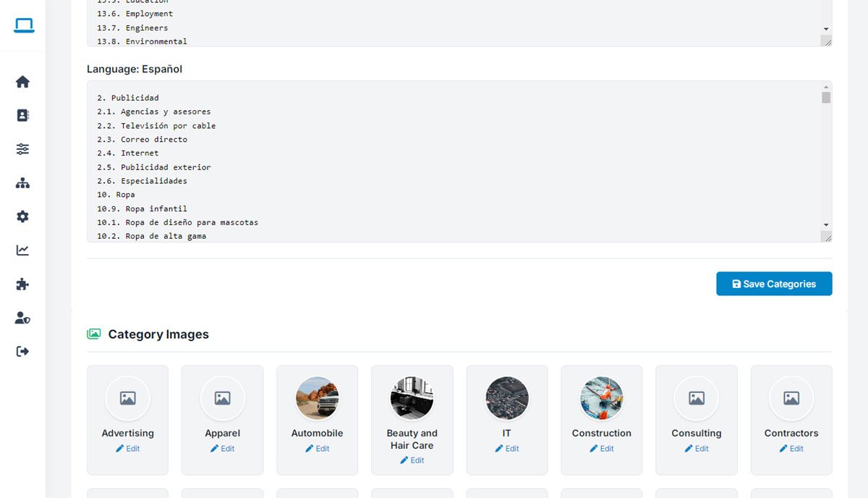
Task: Edit the Consulting category image
Action: point(697,449)
